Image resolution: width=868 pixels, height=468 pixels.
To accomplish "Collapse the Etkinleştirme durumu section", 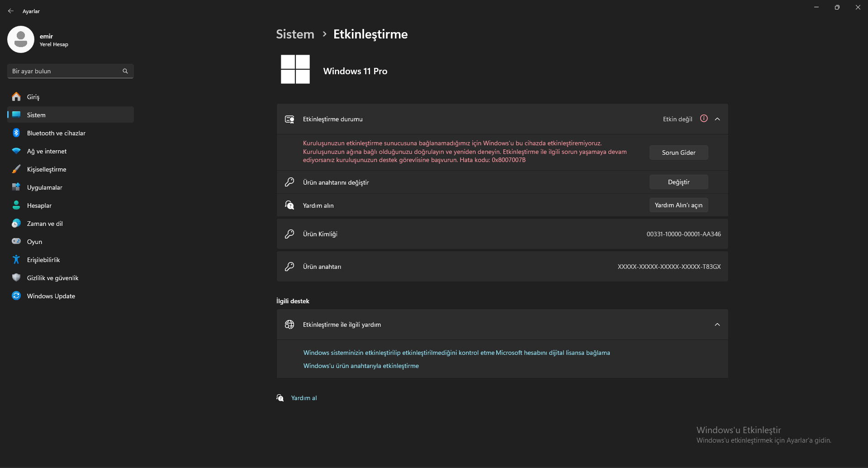I will coord(717,119).
